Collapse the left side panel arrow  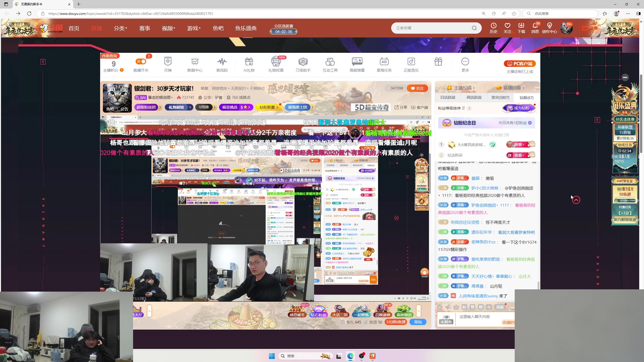[x=43, y=62]
